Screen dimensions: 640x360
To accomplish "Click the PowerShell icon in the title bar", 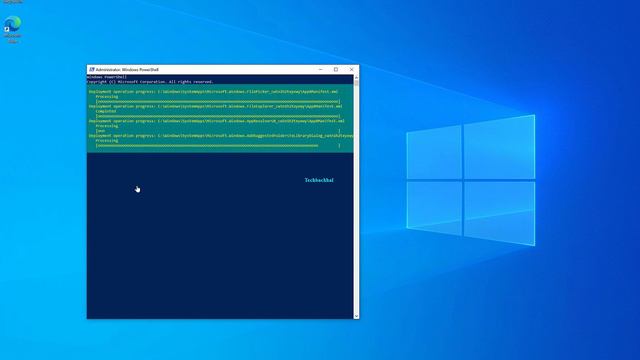I will (x=92, y=70).
